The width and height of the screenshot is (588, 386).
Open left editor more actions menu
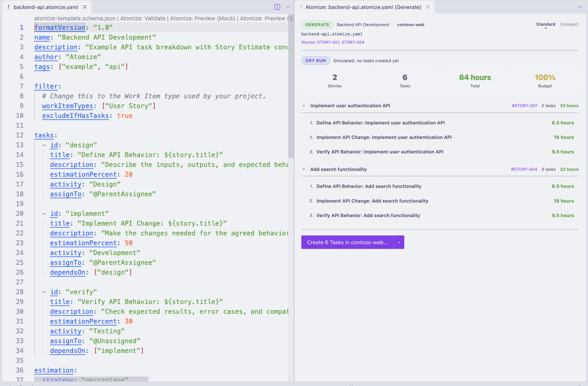pyautogui.click(x=288, y=7)
